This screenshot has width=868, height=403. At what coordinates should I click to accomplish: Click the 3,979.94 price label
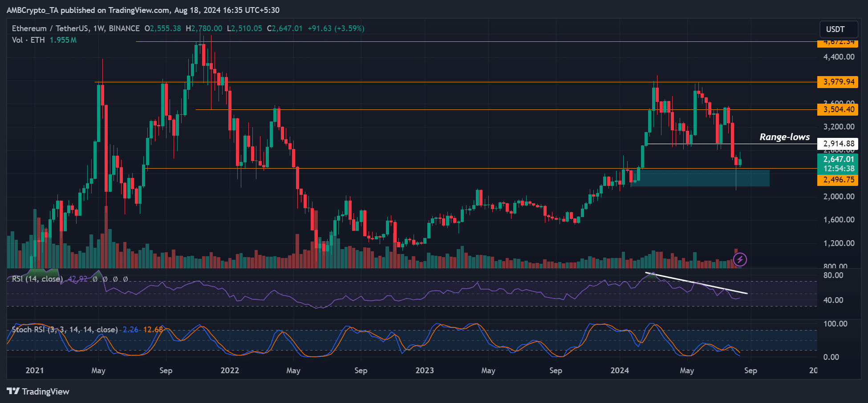pyautogui.click(x=838, y=82)
